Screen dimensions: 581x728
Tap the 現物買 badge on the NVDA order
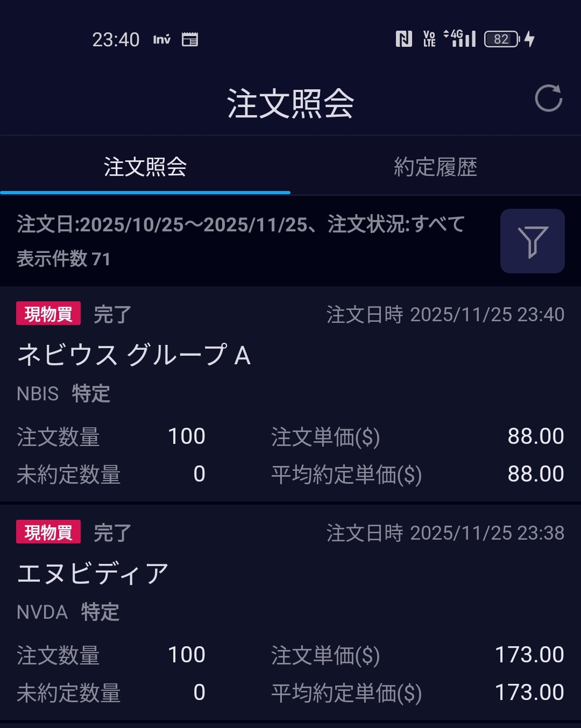pyautogui.click(x=48, y=532)
